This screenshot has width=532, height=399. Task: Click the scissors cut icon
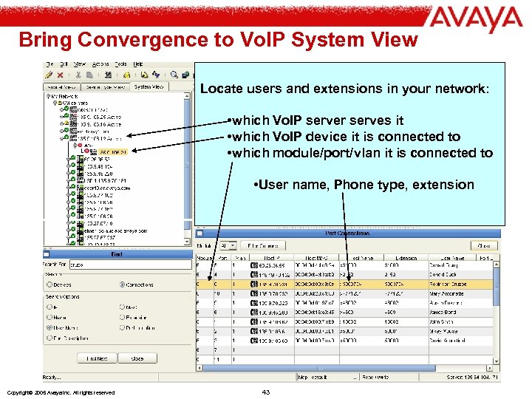[78, 75]
